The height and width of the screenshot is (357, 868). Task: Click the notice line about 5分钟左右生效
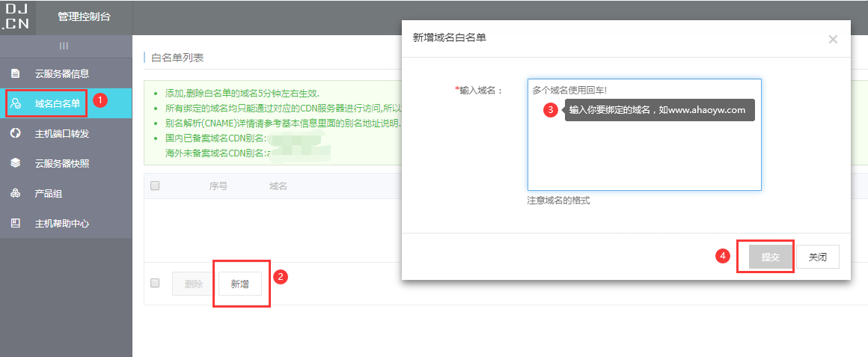point(242,93)
